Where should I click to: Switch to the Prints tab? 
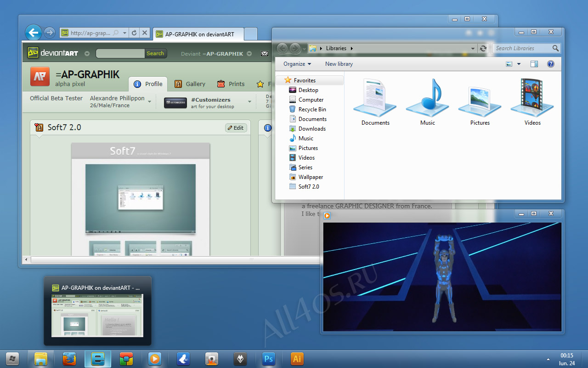231,84
